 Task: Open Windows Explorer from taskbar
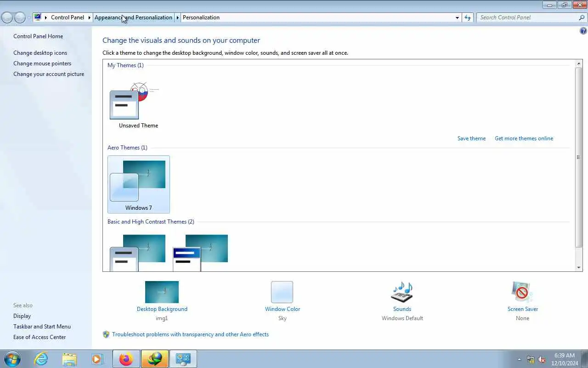(69, 359)
